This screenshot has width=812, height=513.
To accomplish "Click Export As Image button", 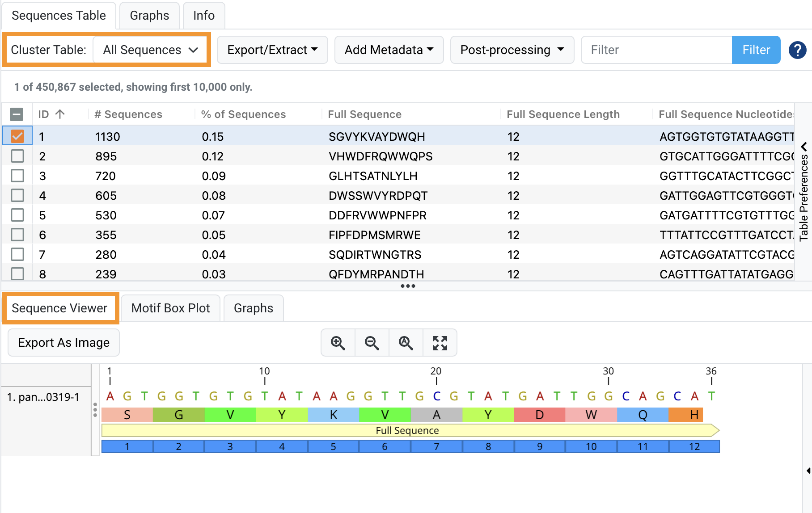I will [x=63, y=343].
